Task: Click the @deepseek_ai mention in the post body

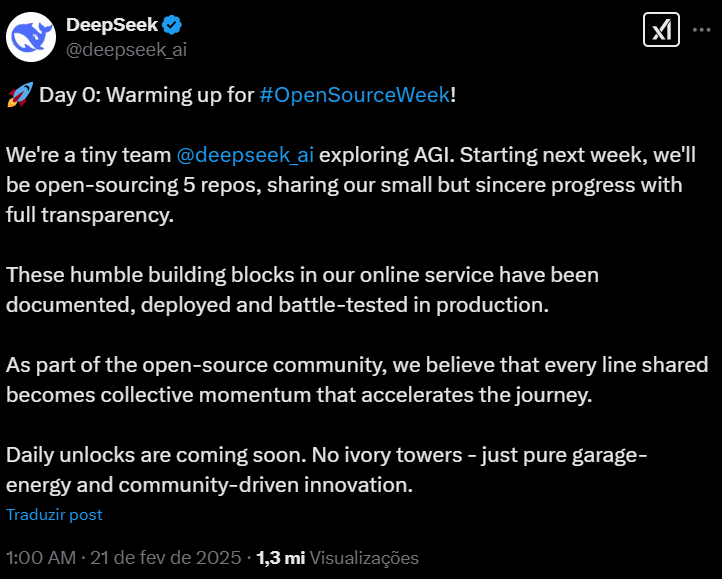Action: tap(245, 156)
